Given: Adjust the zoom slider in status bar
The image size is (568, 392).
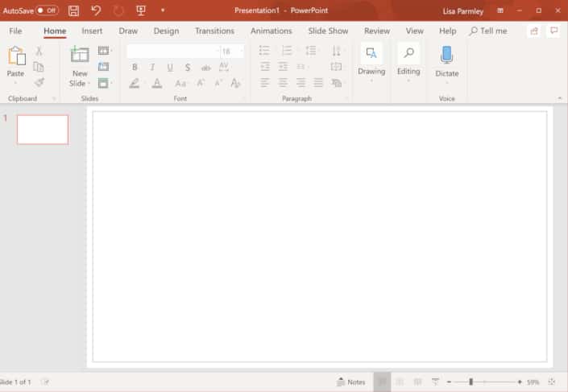Looking at the screenshot, I should click(x=471, y=382).
